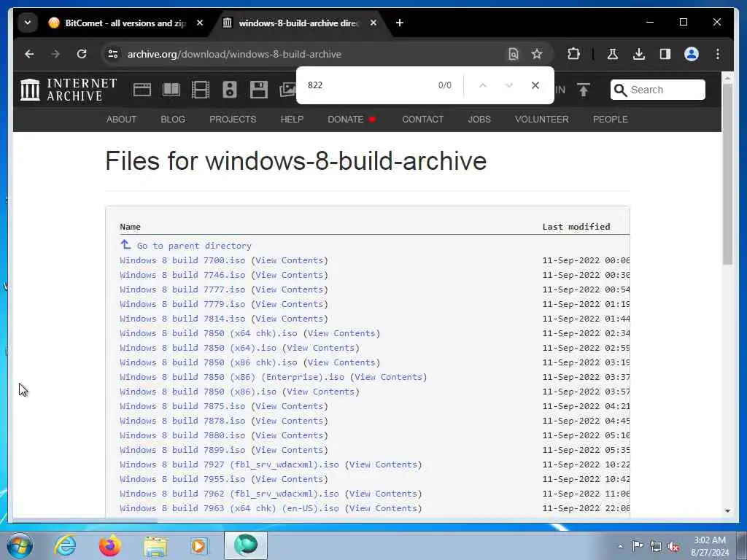This screenshot has width=747, height=560.
Task: Open build 7850 (x86) (Enterprise).iso link
Action: [232, 377]
